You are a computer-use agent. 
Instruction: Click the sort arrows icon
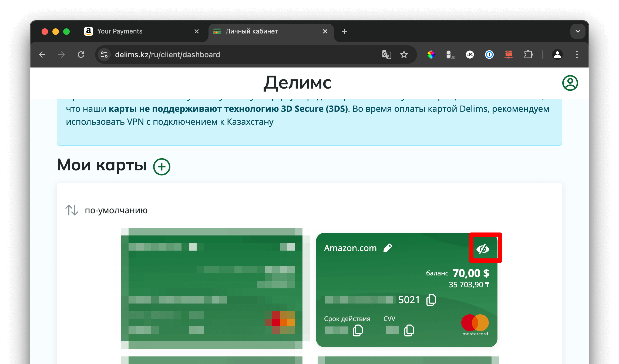(x=72, y=210)
